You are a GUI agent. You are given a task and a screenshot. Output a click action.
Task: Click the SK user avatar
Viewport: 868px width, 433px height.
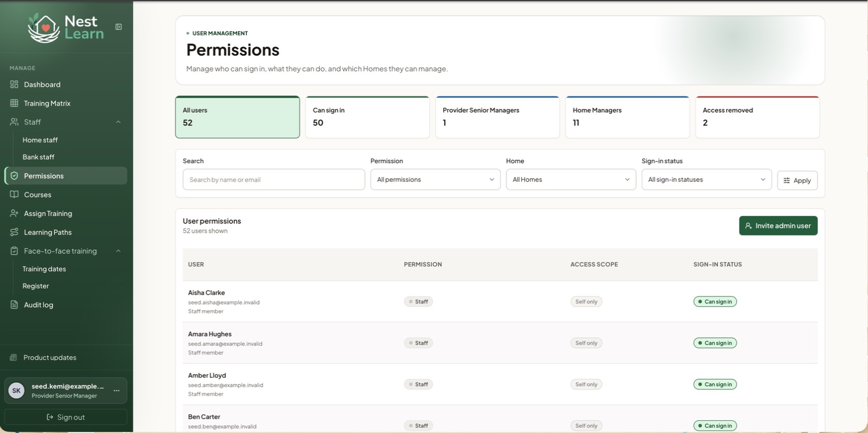[x=17, y=390]
